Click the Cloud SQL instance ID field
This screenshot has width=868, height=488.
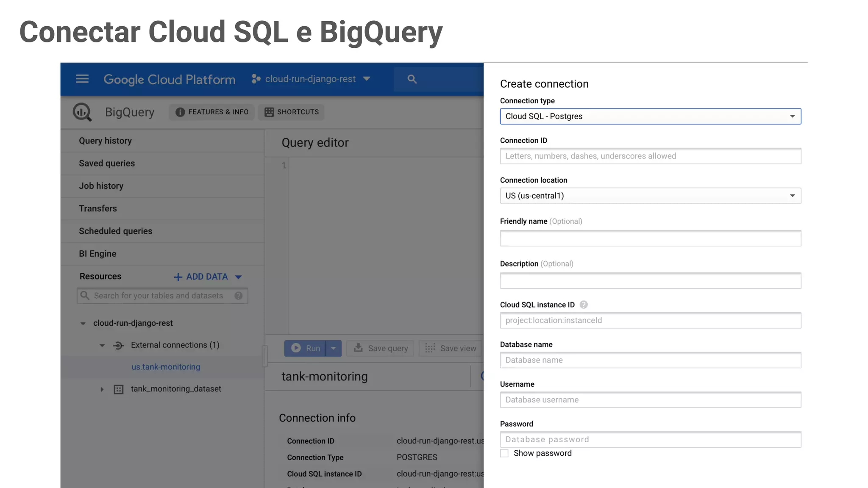click(651, 320)
